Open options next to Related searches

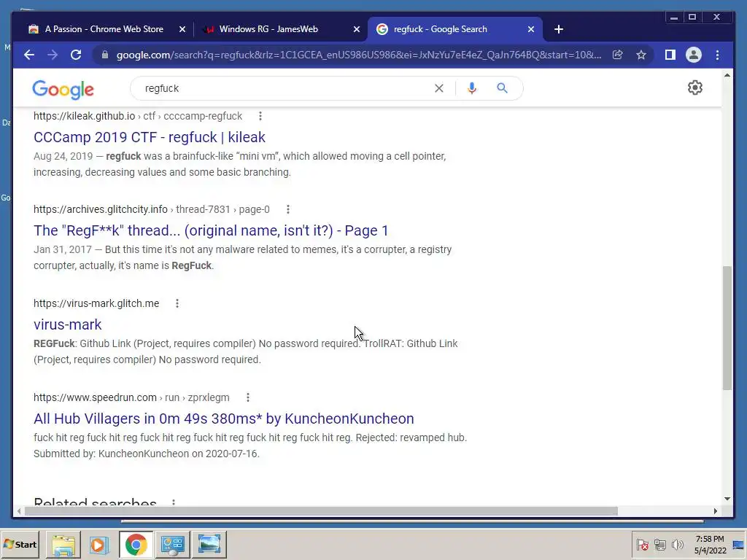point(174,502)
